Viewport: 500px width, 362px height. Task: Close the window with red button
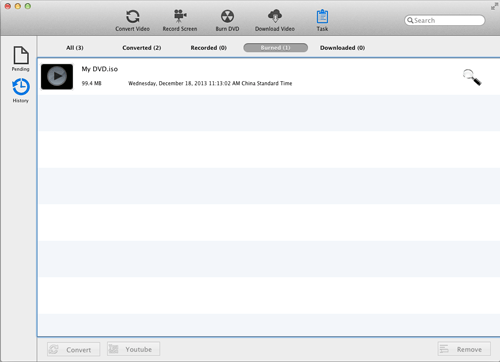(8, 6)
